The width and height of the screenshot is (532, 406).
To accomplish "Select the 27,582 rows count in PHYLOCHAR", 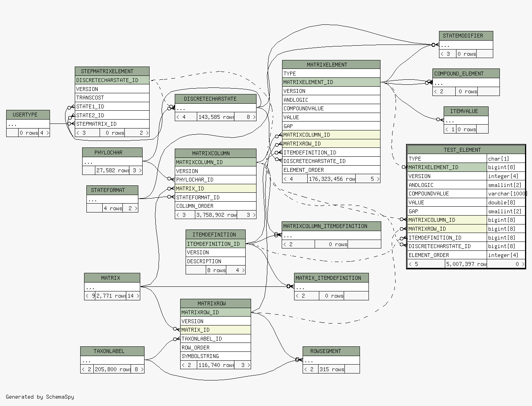I will coord(113,170).
